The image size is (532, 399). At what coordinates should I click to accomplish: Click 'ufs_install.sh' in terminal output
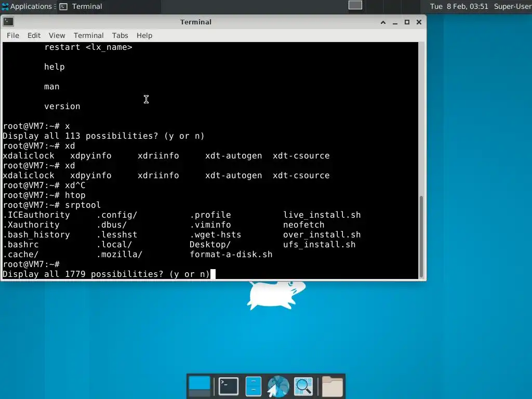320,245
